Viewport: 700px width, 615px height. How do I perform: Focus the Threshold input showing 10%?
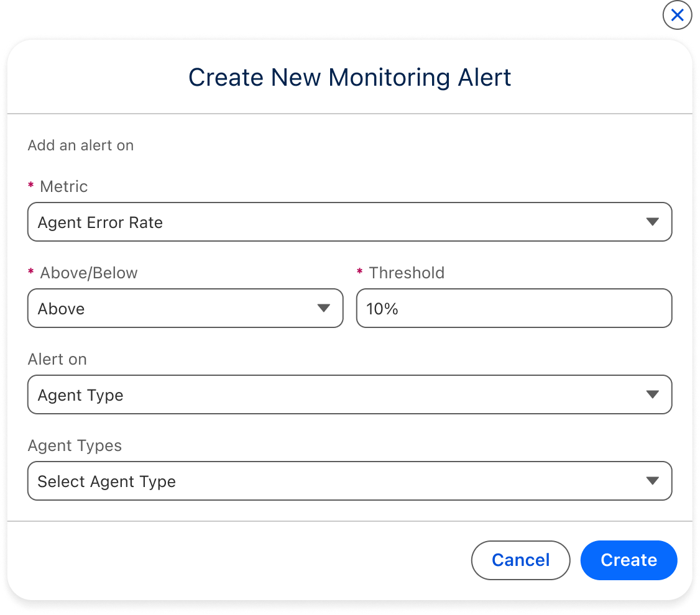pos(513,308)
